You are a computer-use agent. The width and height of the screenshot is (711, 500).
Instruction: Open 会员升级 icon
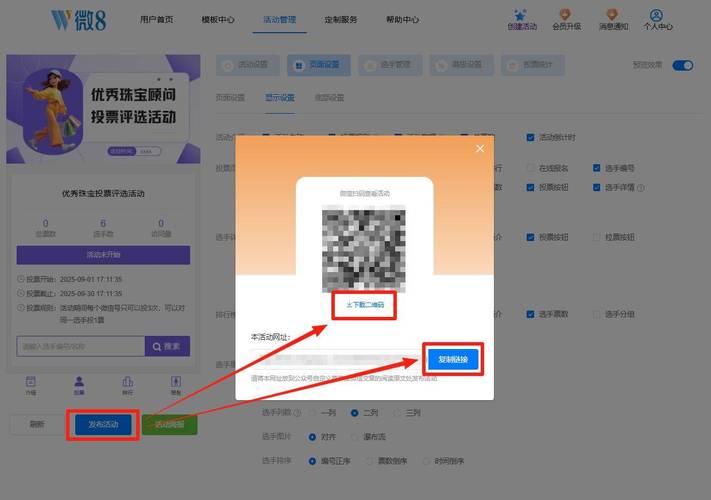(x=565, y=15)
